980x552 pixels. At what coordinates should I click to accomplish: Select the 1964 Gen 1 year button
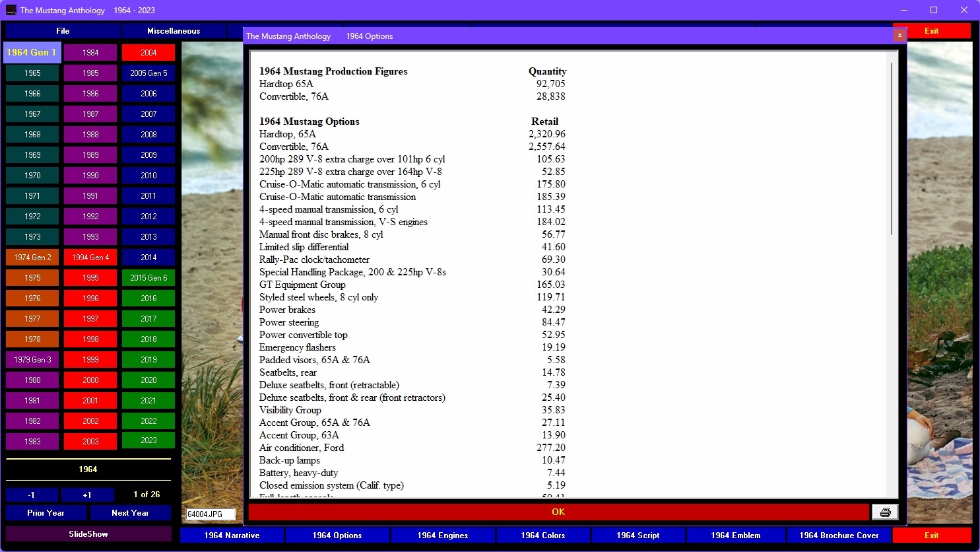tap(32, 53)
